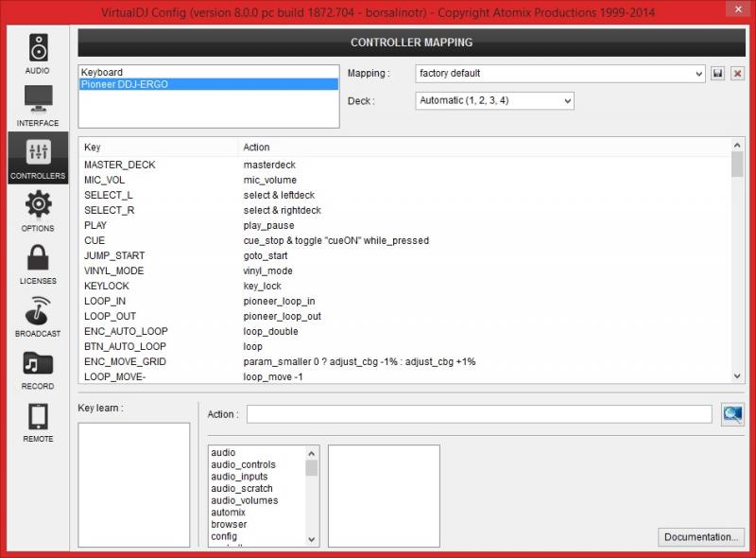
Task: Select the BTN_AUTO_LOOP key row
Action: point(405,346)
